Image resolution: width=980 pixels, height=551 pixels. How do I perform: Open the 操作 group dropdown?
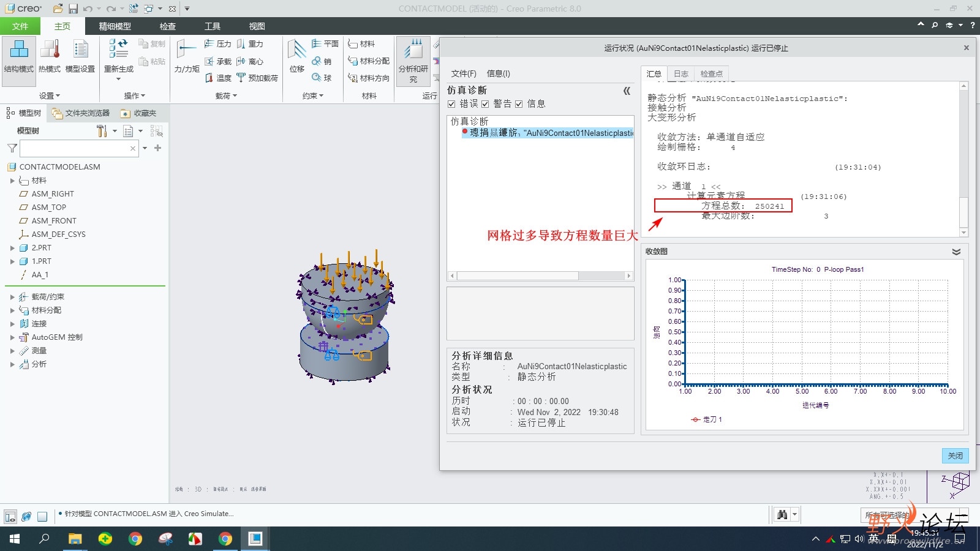(134, 96)
